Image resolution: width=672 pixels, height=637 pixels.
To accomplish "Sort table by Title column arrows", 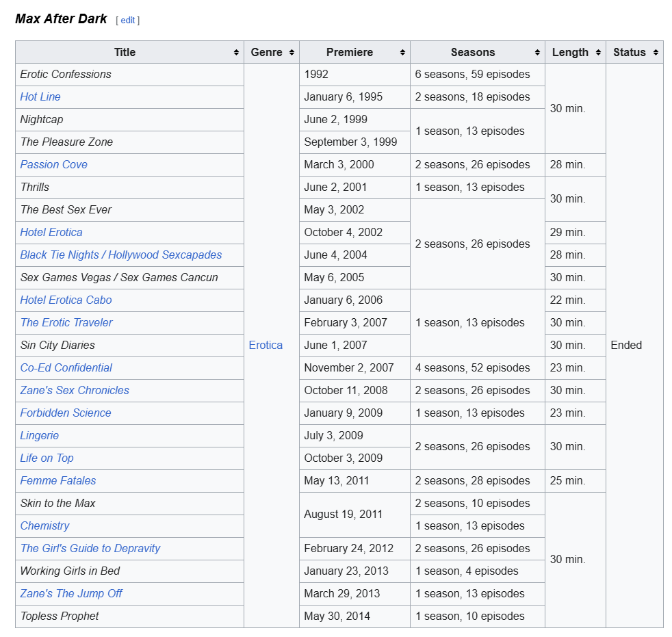I will (x=236, y=52).
